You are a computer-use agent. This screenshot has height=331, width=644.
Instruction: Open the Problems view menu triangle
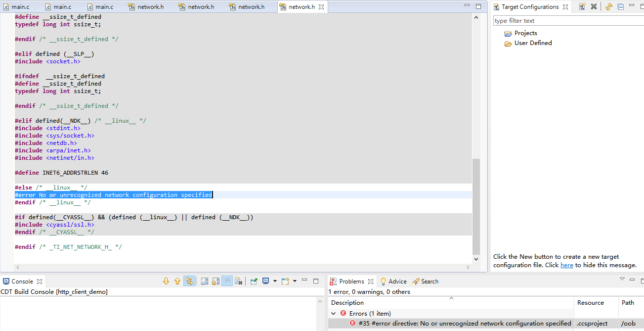click(622, 280)
